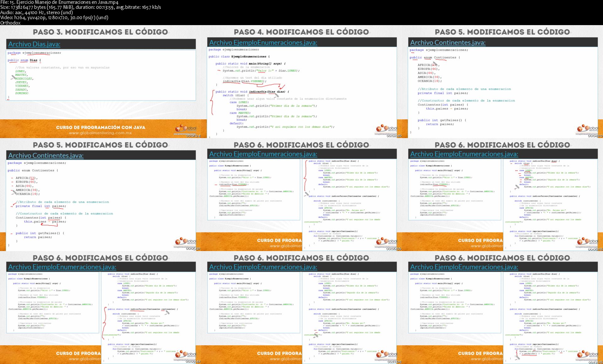Click 'Archivo Continentes.java:' heading in the 00:04:10 frame

click(x=448, y=43)
